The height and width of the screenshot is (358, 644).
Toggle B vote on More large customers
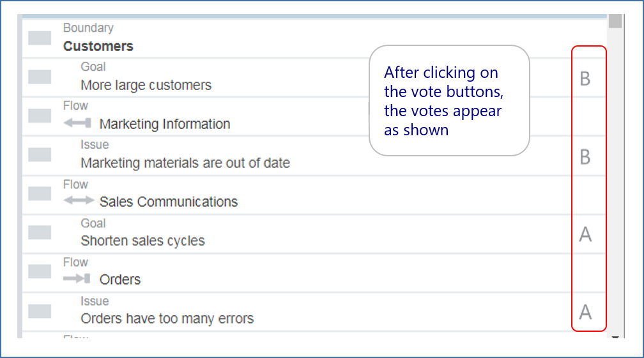(585, 78)
